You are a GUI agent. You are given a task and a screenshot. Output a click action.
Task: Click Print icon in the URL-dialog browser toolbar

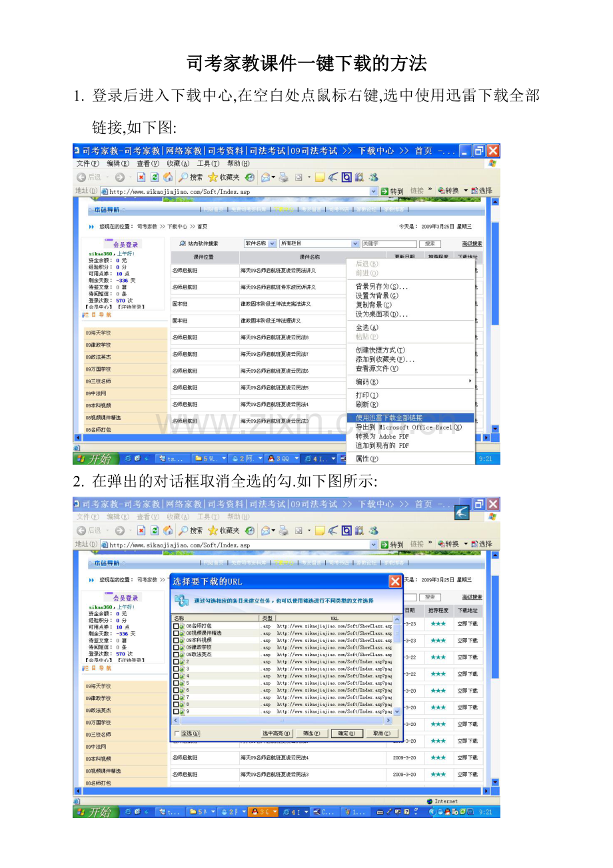[x=283, y=531]
